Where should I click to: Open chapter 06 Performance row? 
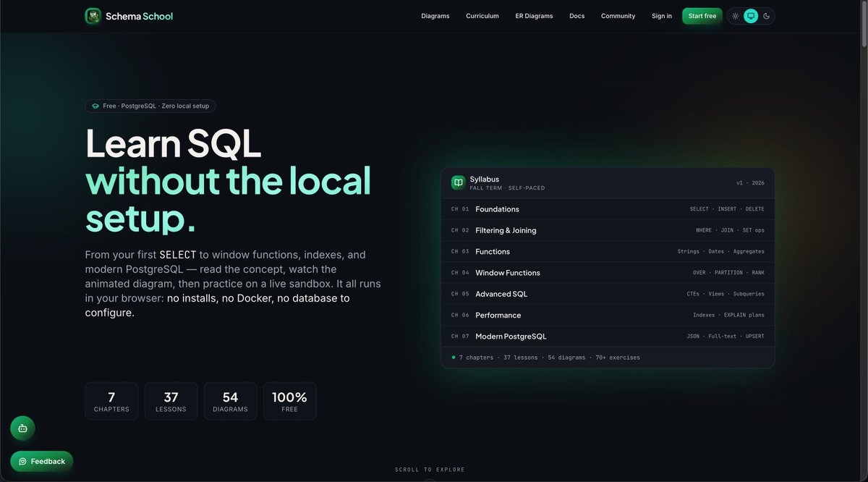608,316
